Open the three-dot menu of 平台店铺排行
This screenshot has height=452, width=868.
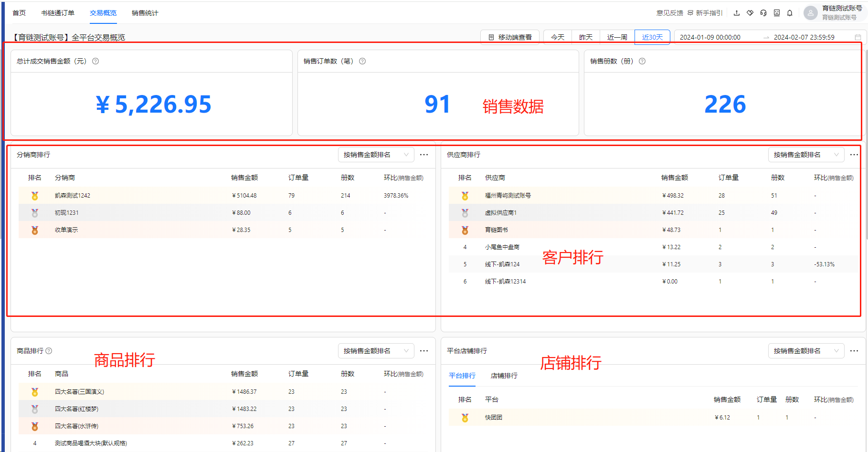[x=854, y=351]
